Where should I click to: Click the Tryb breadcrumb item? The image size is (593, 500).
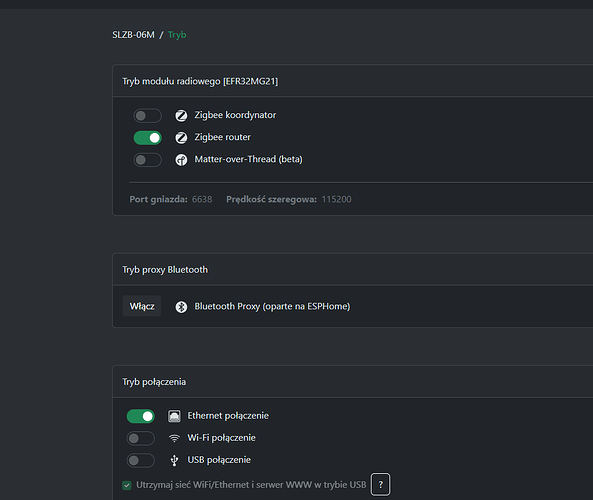pos(177,35)
